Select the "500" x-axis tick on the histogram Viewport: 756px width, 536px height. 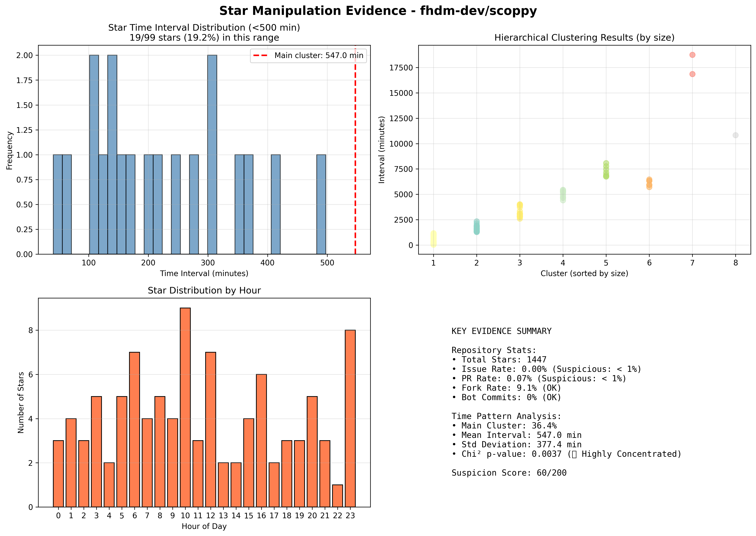click(327, 263)
